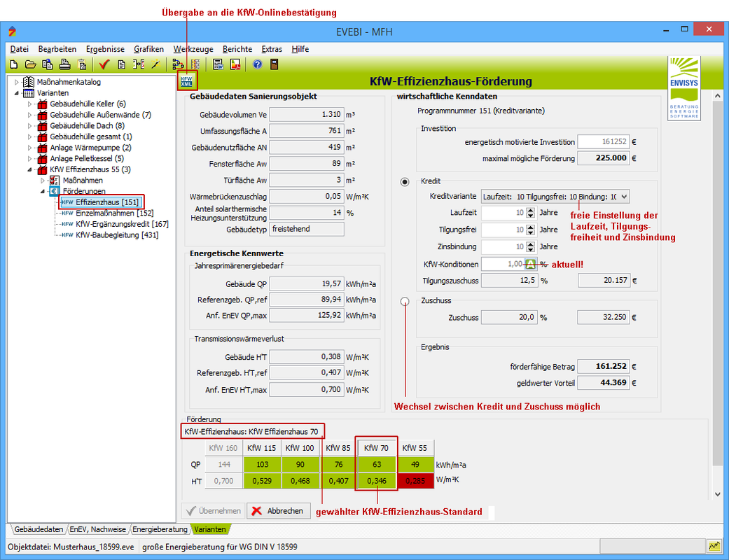This screenshot has width=729, height=560.
Task: Click the red checkmark toolbar icon
Action: pos(104,64)
